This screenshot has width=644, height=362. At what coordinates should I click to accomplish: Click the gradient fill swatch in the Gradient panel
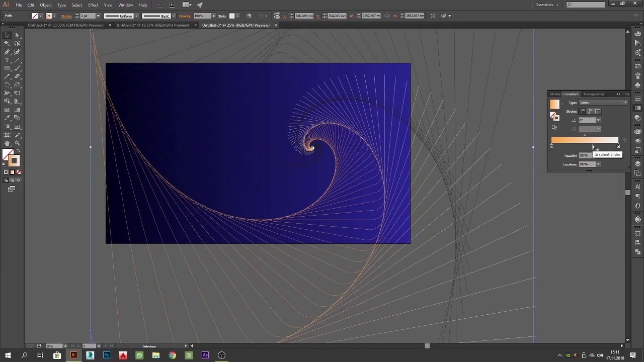click(x=554, y=104)
